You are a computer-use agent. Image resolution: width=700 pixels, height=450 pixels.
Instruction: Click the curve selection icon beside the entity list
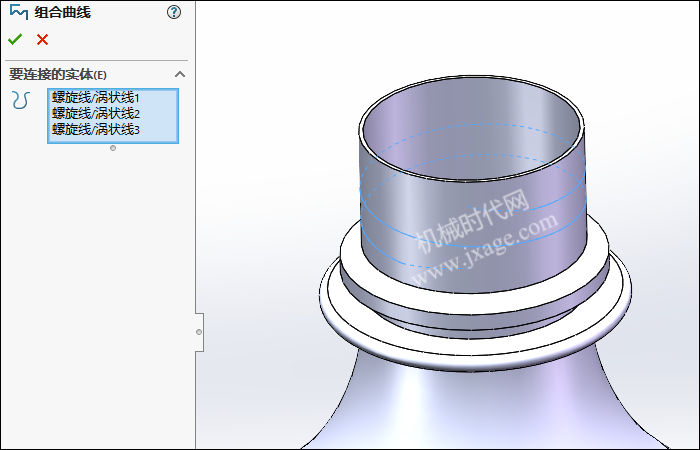point(21,100)
